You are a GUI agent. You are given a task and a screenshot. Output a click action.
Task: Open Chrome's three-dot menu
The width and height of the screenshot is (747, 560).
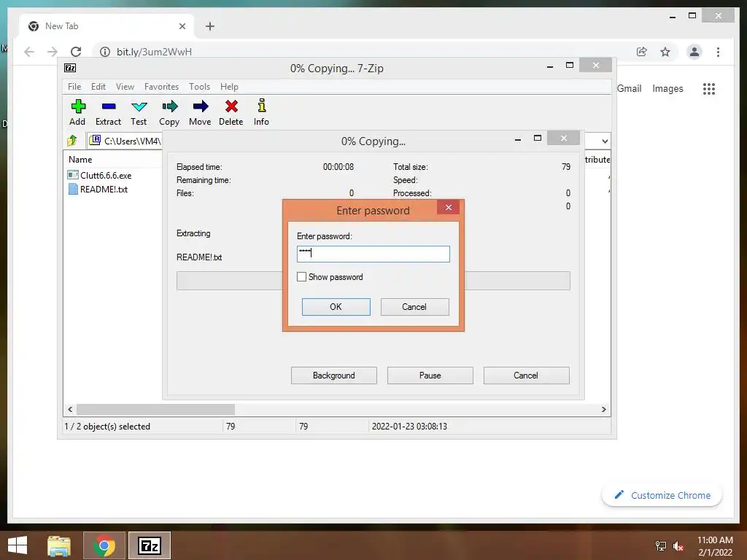pyautogui.click(x=718, y=52)
